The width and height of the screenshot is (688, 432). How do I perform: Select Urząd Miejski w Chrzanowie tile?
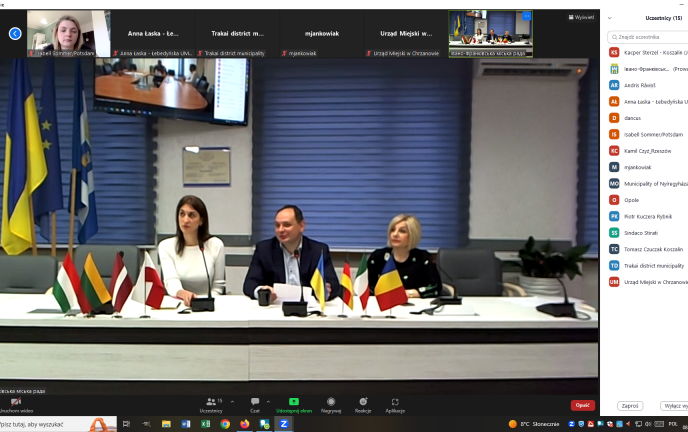(x=406, y=34)
